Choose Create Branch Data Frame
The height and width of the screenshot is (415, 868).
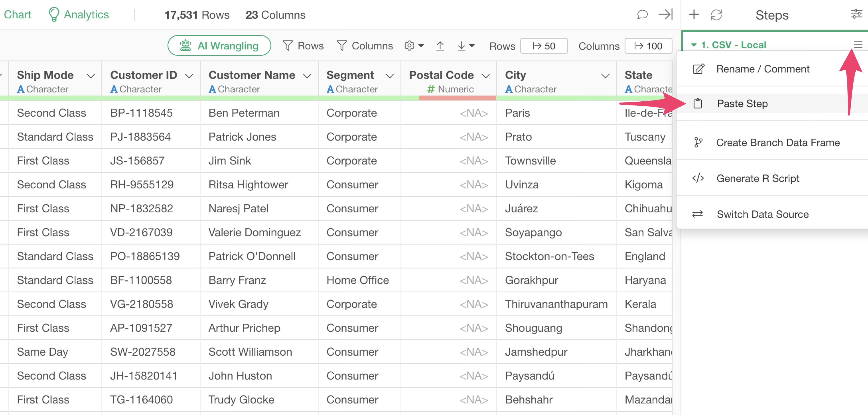(x=777, y=143)
